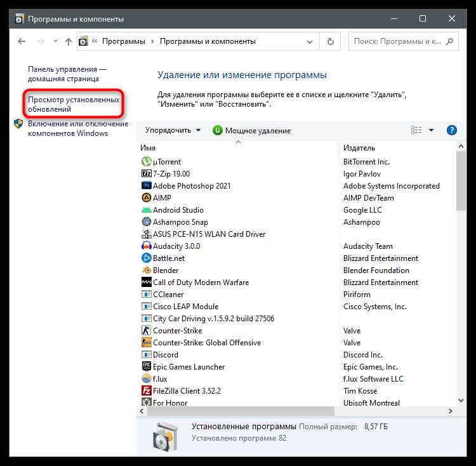Go back with the left arrow
476x466 pixels.
22,41
